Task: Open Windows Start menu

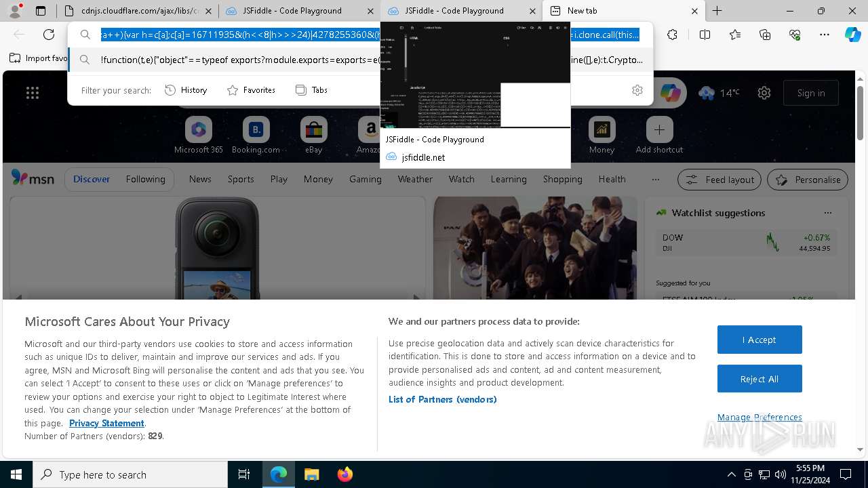Action: [x=16, y=474]
